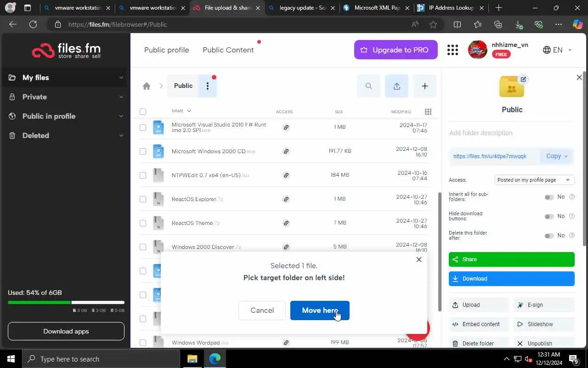The width and height of the screenshot is (588, 368).
Task: Open the Public folder three-dots menu
Action: pos(208,86)
